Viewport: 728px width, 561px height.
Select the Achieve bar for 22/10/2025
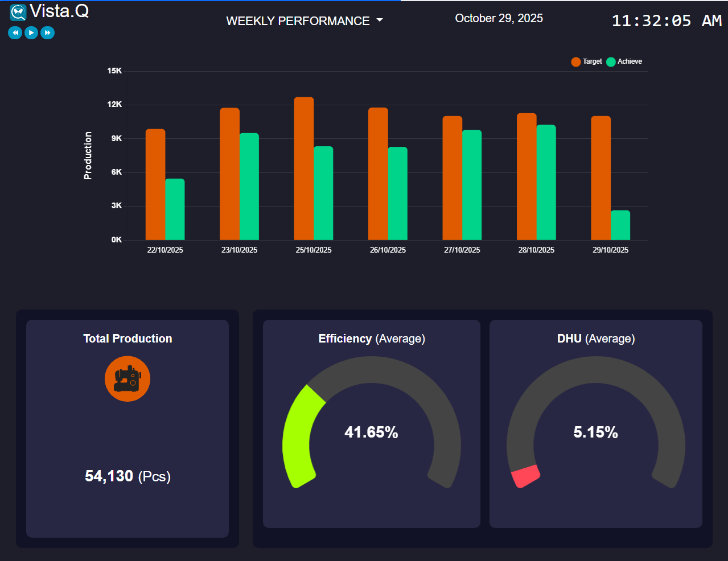pos(175,209)
